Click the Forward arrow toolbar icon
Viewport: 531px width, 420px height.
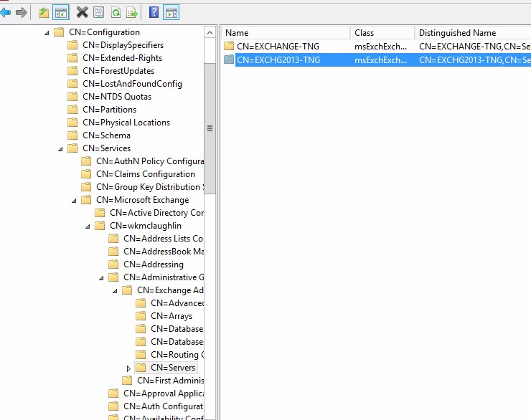(22, 13)
